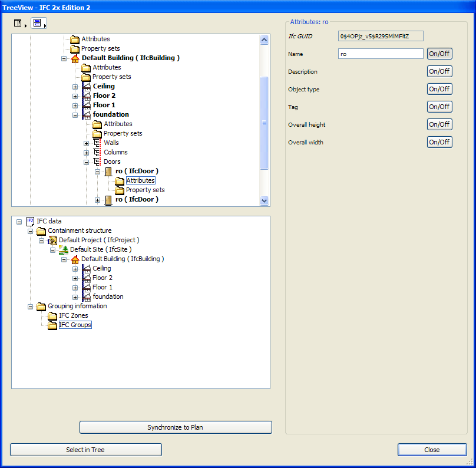Click the tree view icon in toolbar
The height and width of the screenshot is (468, 476).
point(37,24)
